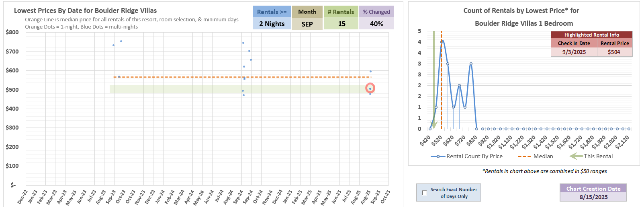Screen dimensions: 644x208
Task: Click the $100 label on the price axis
Action: [x=12, y=166]
